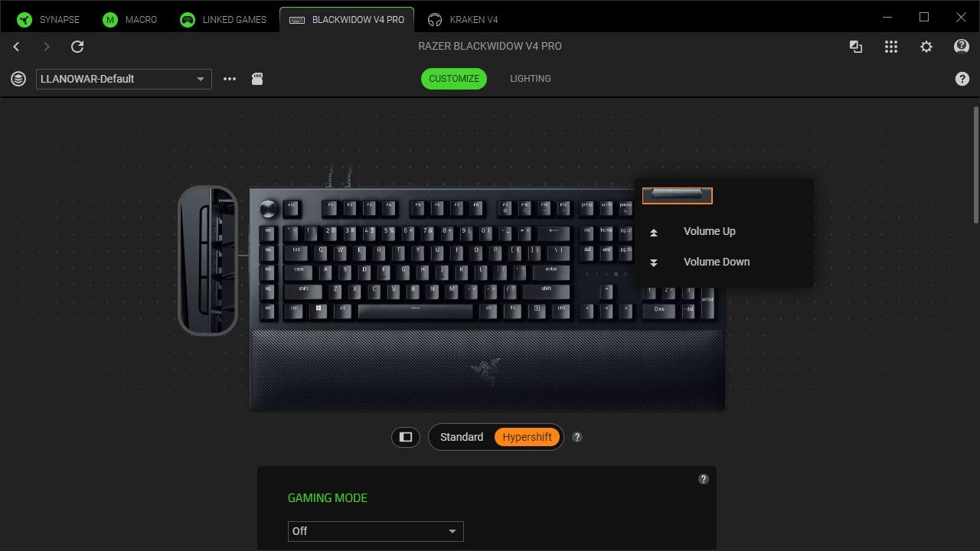Click the multi-window display icon in the top bar
Viewport: 980px width, 551px height.
[856, 47]
